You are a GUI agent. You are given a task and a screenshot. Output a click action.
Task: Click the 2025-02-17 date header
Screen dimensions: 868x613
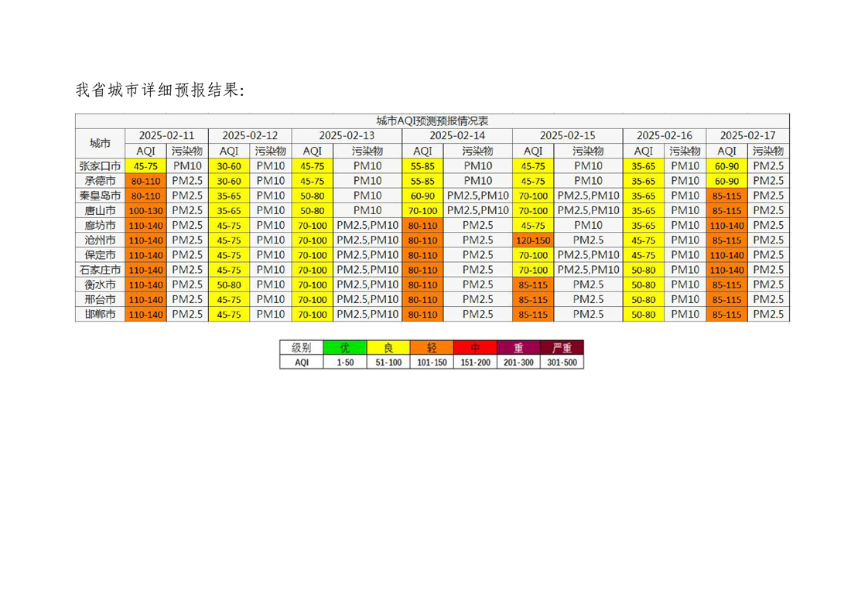[747, 135]
